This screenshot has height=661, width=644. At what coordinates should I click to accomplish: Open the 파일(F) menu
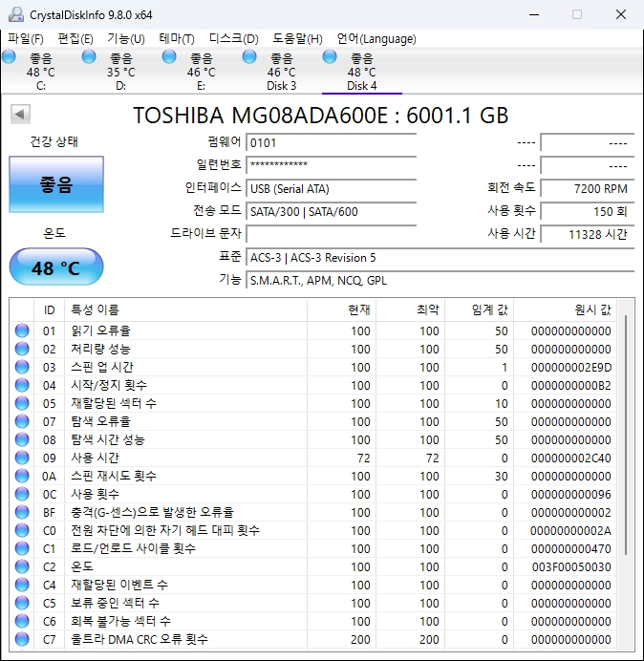point(26,39)
